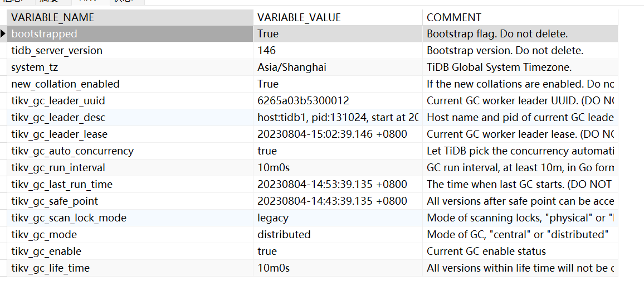This screenshot has width=644, height=285.
Task: Click the legacy scan lock mode value
Action: click(273, 218)
